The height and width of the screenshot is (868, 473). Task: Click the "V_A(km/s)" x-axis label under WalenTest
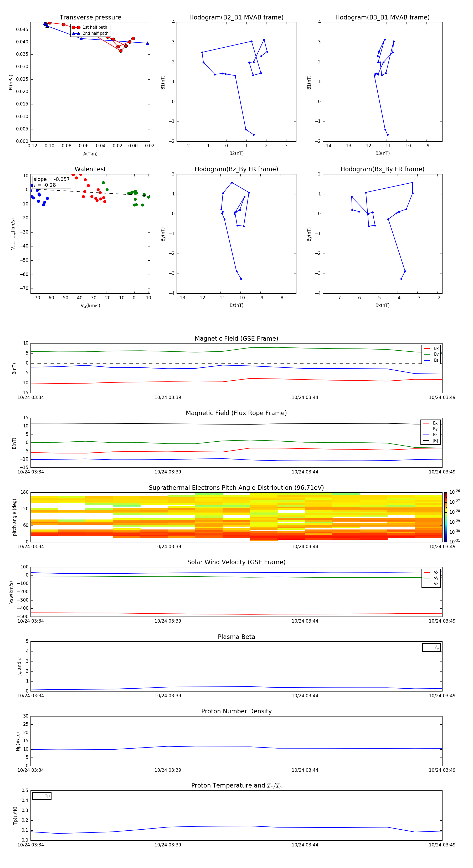click(90, 306)
